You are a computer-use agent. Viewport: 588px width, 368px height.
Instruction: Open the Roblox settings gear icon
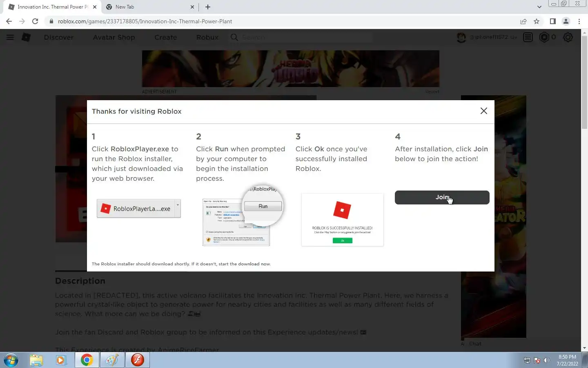[568, 37]
